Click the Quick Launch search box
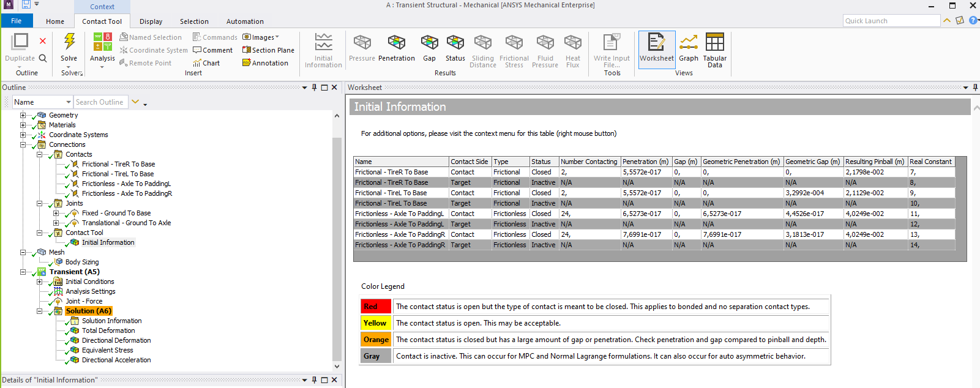980x388 pixels. 891,21
